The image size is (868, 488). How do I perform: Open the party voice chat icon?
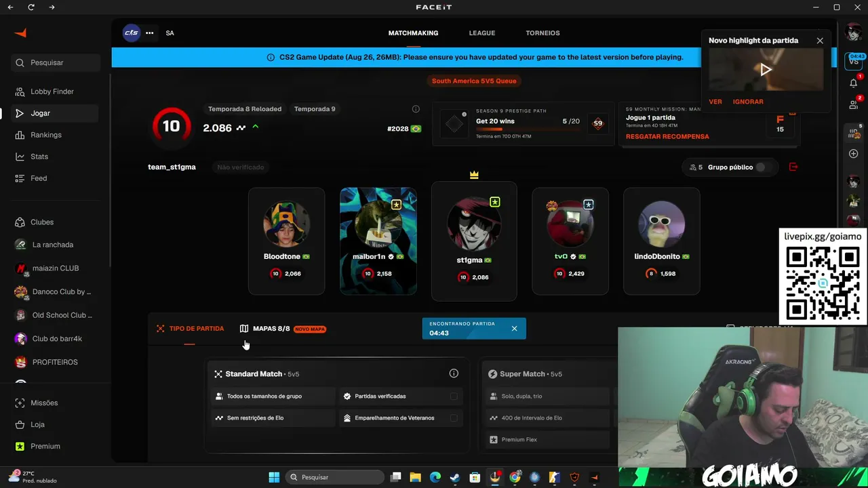click(x=854, y=134)
